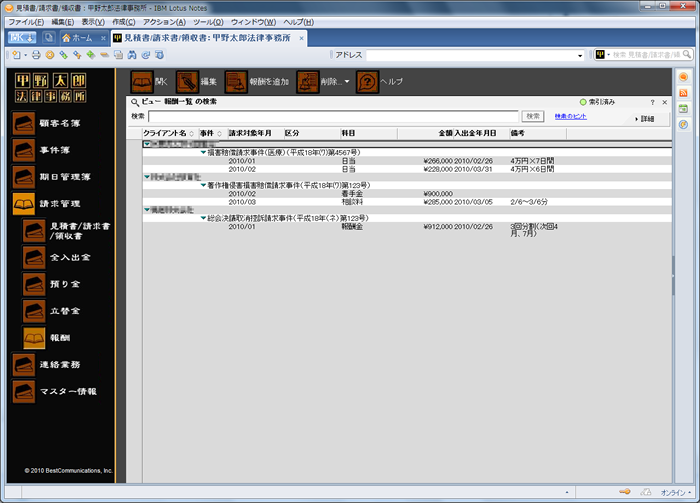Screen dimensions: 700x503
Task: Open the 編集 menu in the menu bar
Action: click(x=62, y=22)
